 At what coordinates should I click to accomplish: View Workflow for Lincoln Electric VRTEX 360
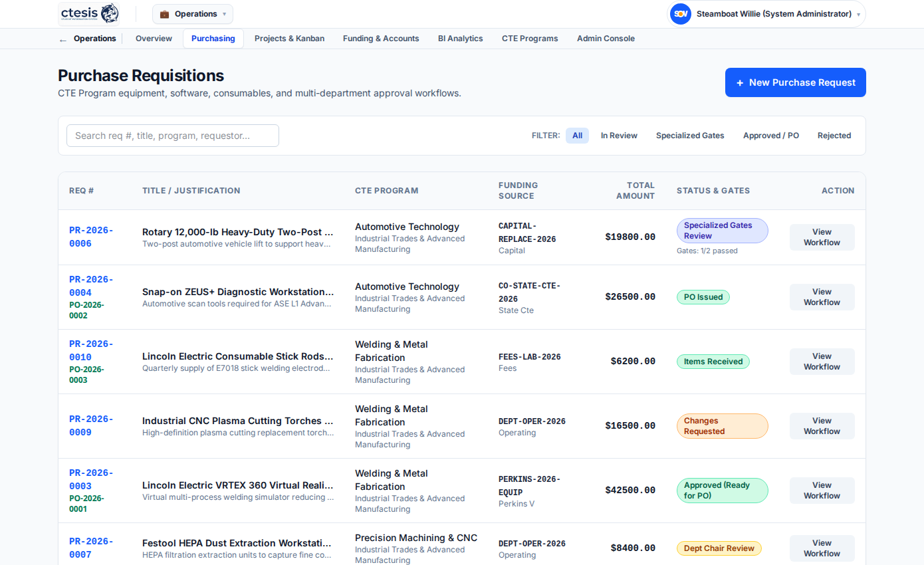[822, 491]
